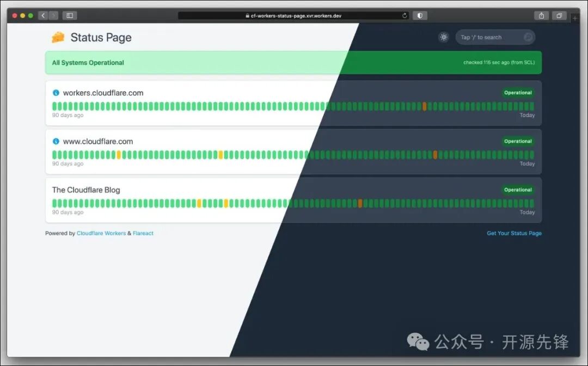Click the dark orange incident bar for www.cloudflare.com
Viewport: 588px width, 366px height.
[436, 155]
